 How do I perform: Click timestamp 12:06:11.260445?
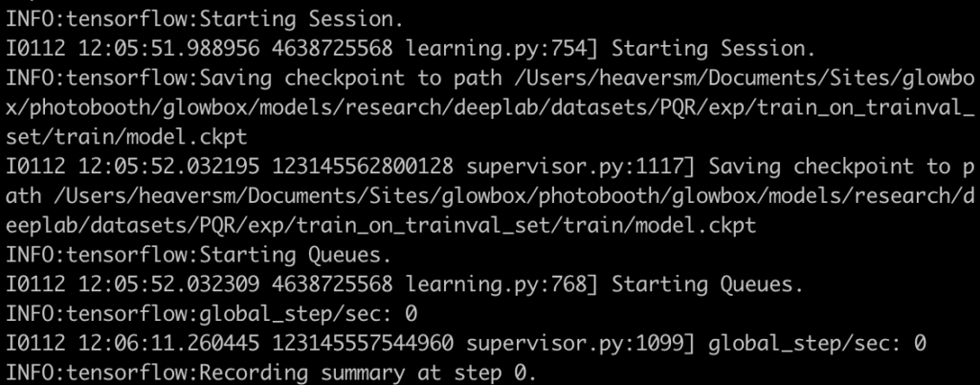168,343
